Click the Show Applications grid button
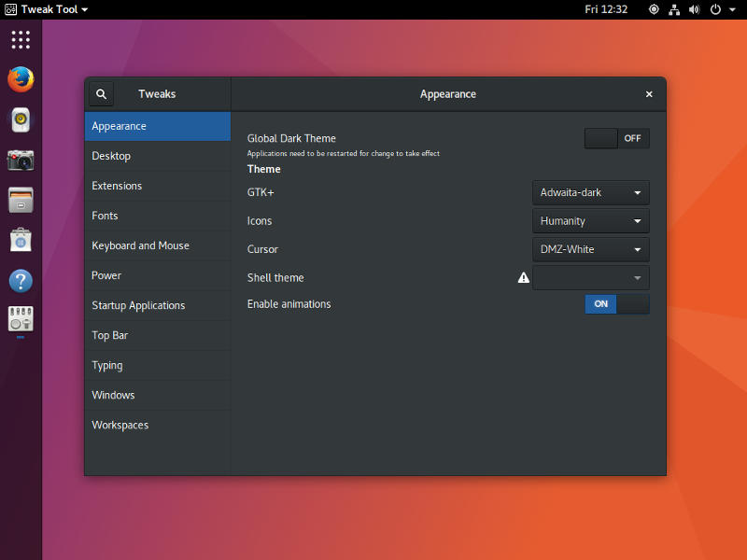 (x=20, y=39)
